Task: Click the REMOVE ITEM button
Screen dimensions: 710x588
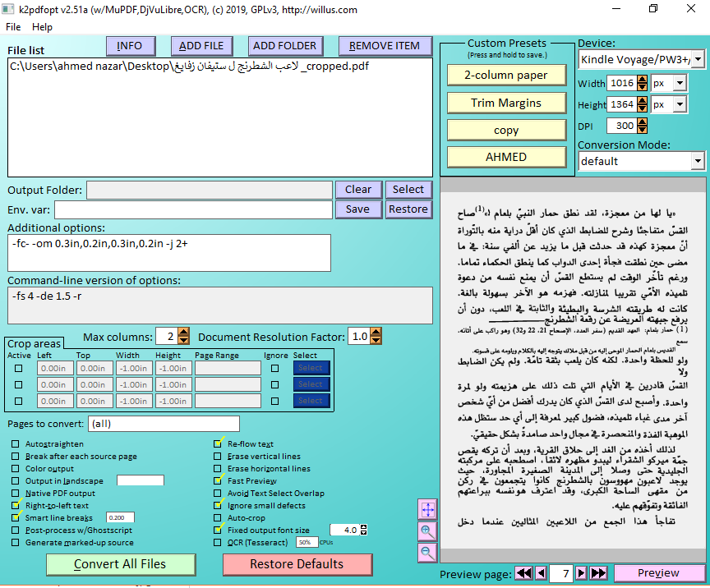Action: click(x=385, y=46)
